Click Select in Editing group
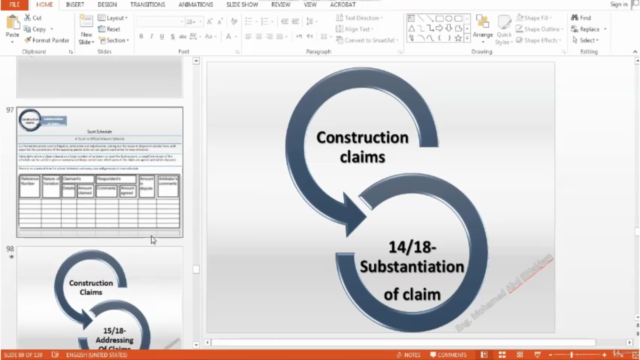Image resolution: width=640 pixels, height=360 pixels. (585, 40)
